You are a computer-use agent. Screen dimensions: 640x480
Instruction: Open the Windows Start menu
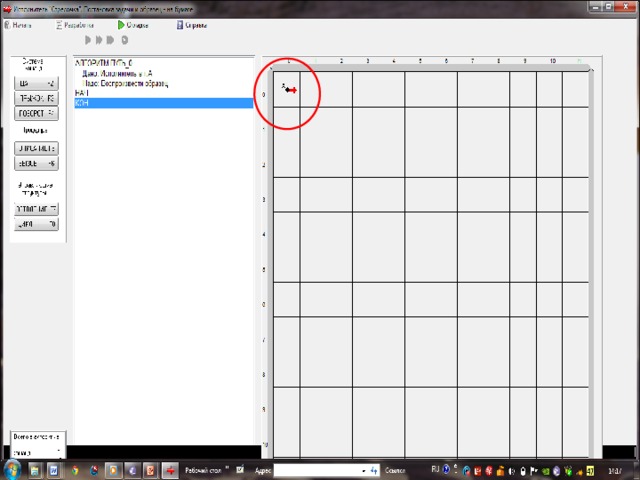[x=12, y=470]
